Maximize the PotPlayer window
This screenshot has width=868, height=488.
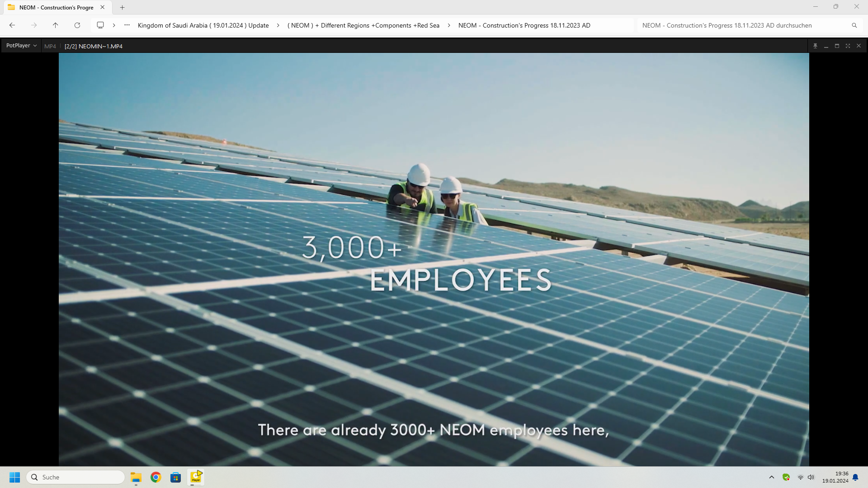pos(837,46)
